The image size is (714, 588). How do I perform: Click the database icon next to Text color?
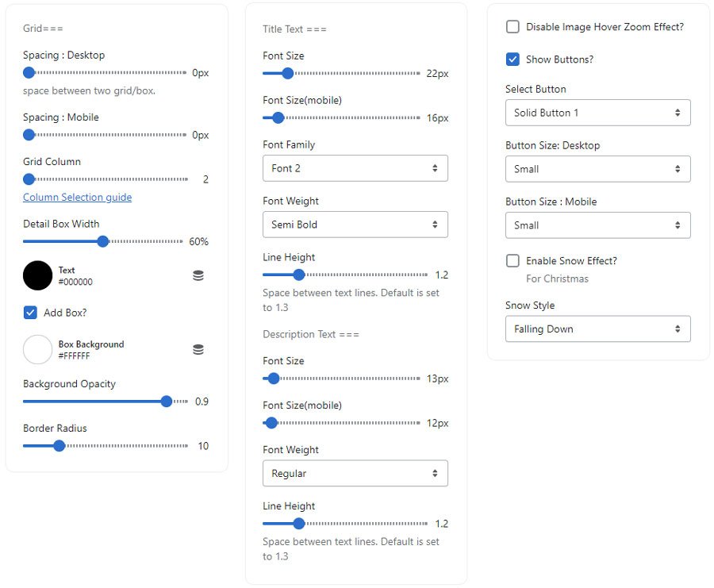coord(198,275)
